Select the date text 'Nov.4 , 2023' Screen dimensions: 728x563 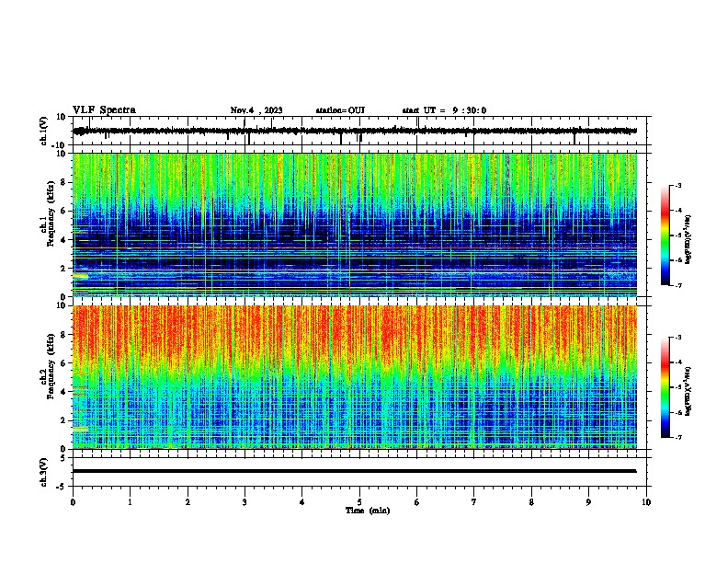point(256,110)
